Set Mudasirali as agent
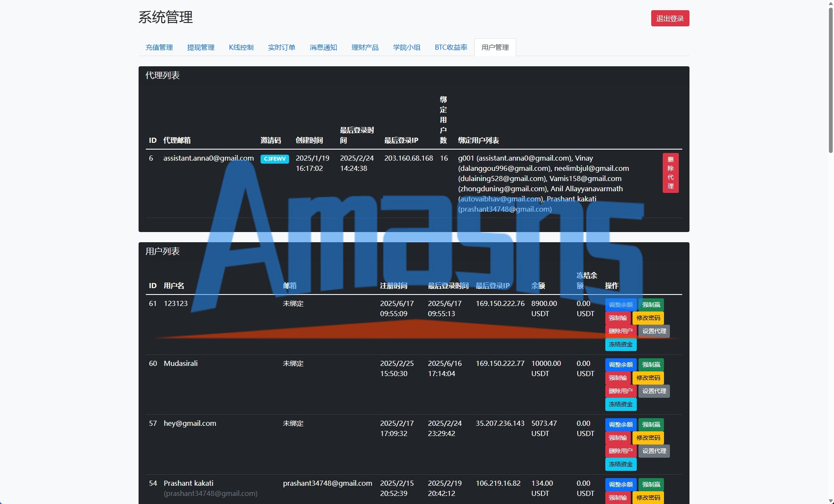The image size is (834, 504). click(654, 391)
